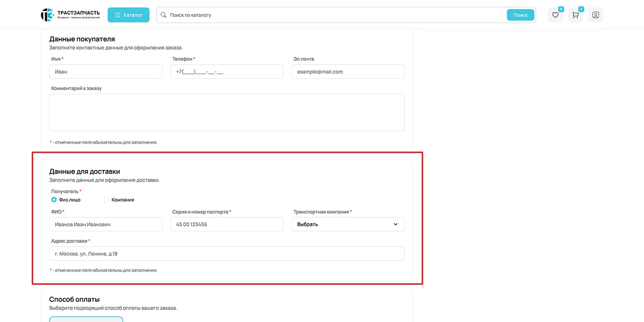
Task: Click the Комментарий к заказу text area
Action: click(227, 113)
